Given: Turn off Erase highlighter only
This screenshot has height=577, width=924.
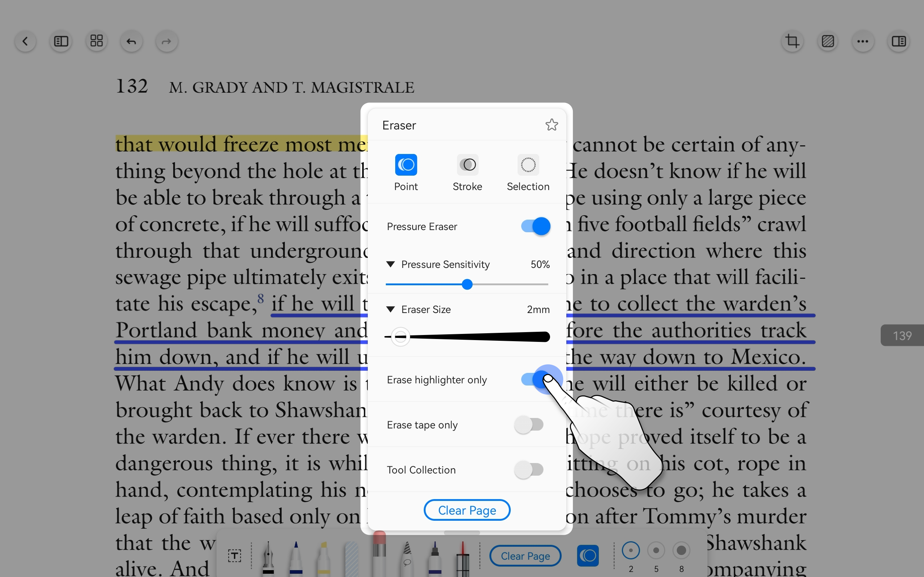Looking at the screenshot, I should point(535,379).
